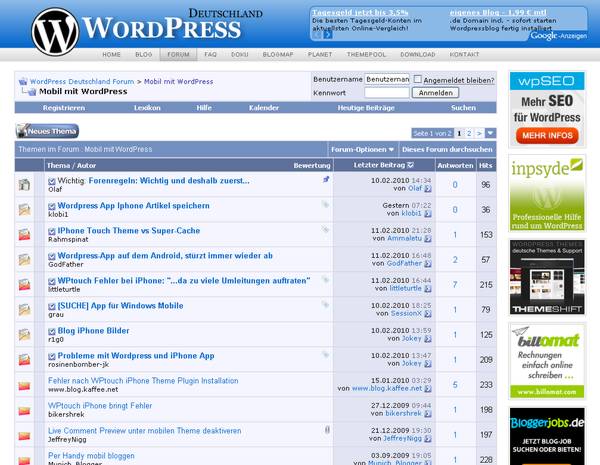Click the Anmelden button
600x465 pixels.
coord(435,93)
